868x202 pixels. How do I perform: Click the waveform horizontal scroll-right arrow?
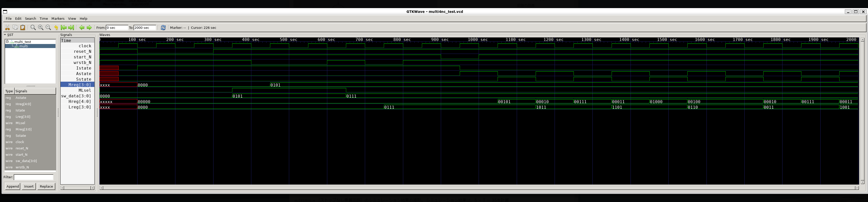[857, 188]
